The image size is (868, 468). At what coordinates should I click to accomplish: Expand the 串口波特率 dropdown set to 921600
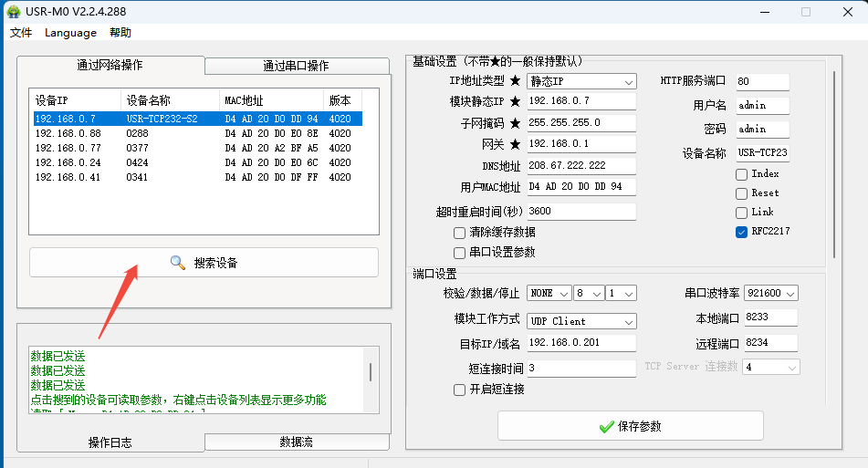tap(771, 293)
